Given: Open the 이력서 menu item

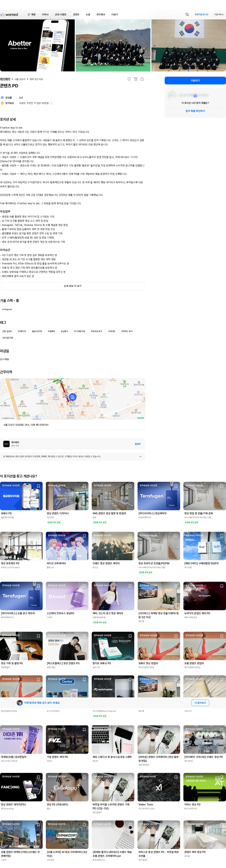Looking at the screenshot, I should [45, 15].
